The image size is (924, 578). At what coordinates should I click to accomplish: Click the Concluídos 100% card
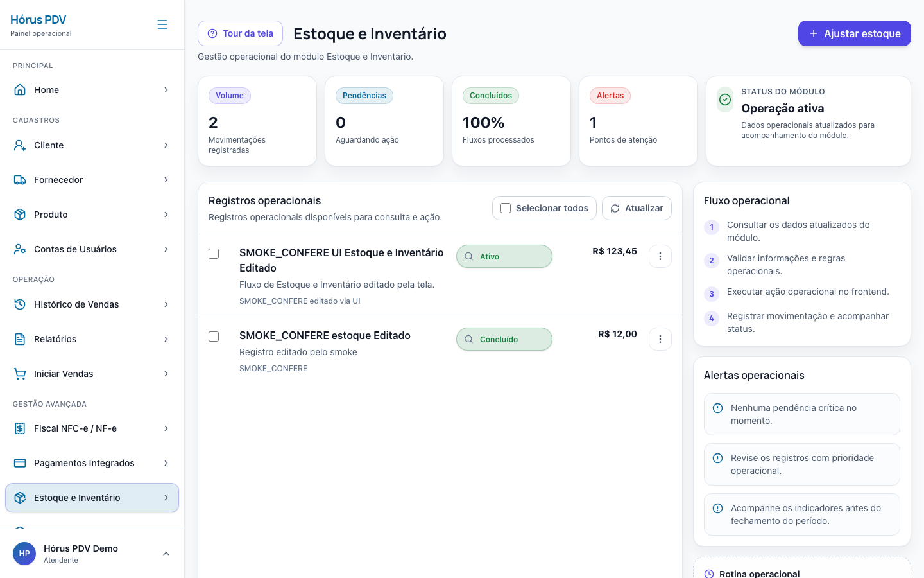pos(511,121)
